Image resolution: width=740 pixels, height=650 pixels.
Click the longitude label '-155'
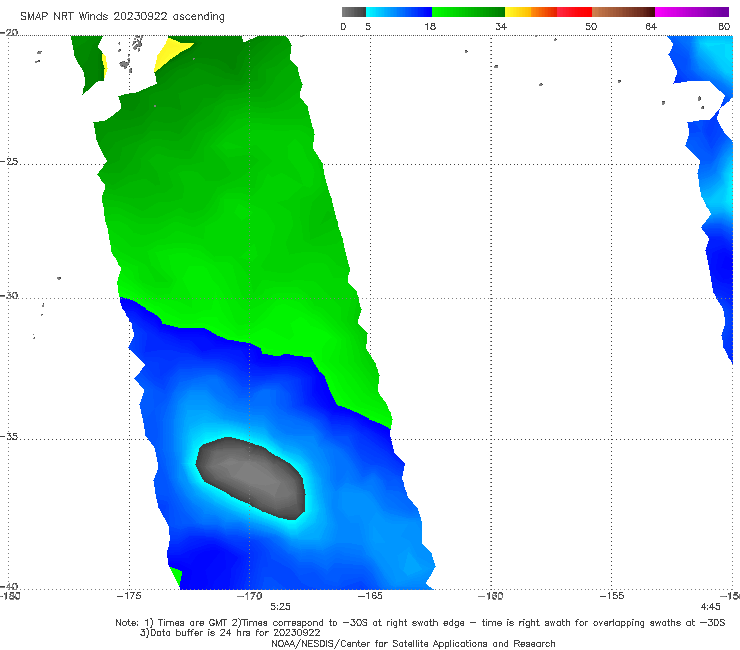(x=612, y=596)
